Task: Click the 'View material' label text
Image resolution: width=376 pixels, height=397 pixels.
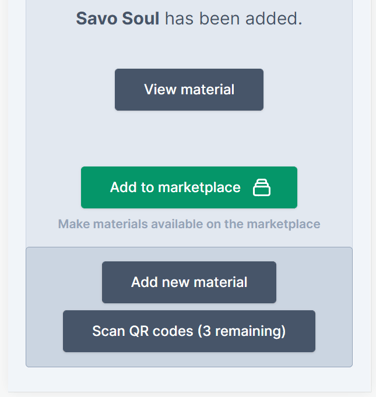Action: point(189,90)
